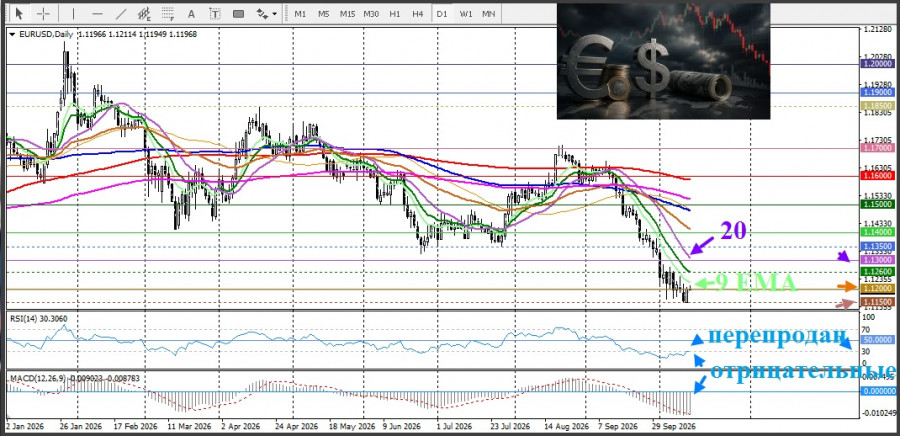Image resolution: width=900 pixels, height=436 pixels.
Task: Click the RSI(14) 30.3060 indicator label
Action: point(38,317)
